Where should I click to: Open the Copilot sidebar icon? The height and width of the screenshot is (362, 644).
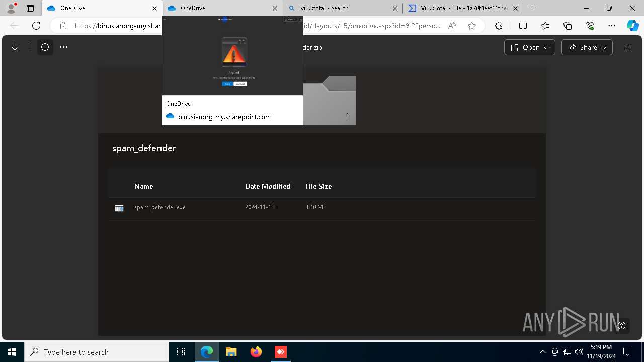click(x=632, y=26)
